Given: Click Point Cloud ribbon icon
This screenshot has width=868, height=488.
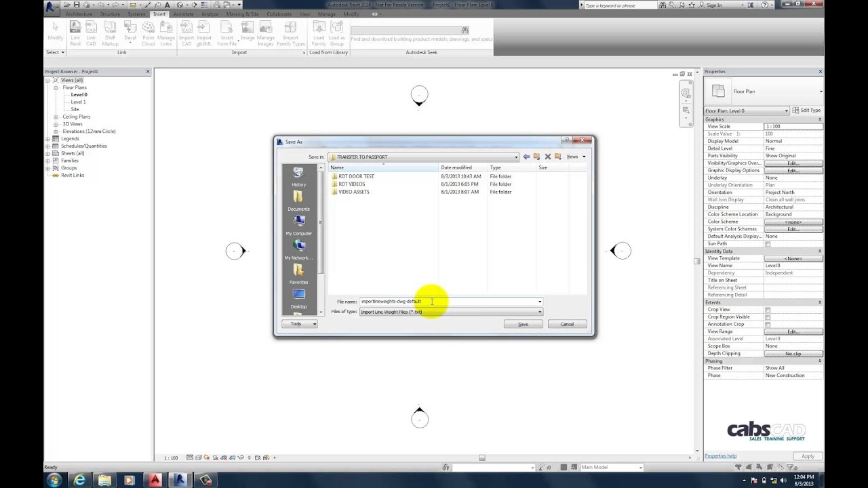Looking at the screenshot, I should [148, 33].
